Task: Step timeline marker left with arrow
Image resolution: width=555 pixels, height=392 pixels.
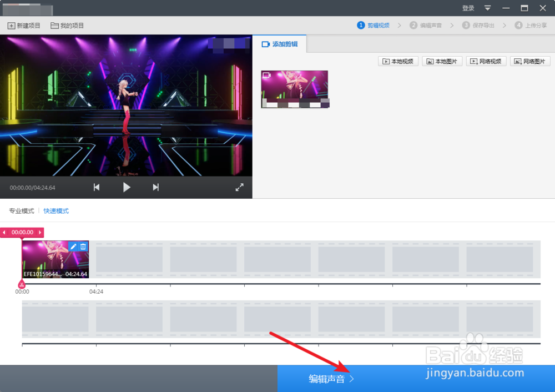Action: (x=4, y=232)
